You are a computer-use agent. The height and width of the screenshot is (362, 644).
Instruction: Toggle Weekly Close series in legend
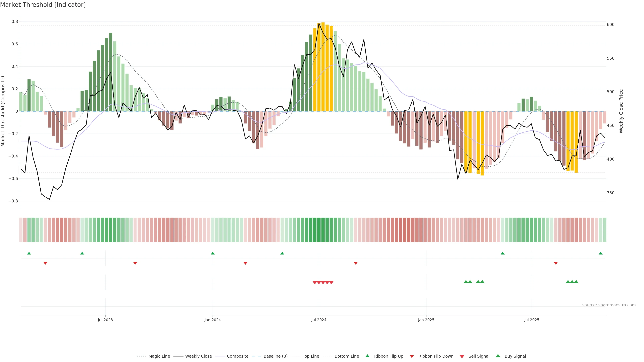click(x=198, y=356)
